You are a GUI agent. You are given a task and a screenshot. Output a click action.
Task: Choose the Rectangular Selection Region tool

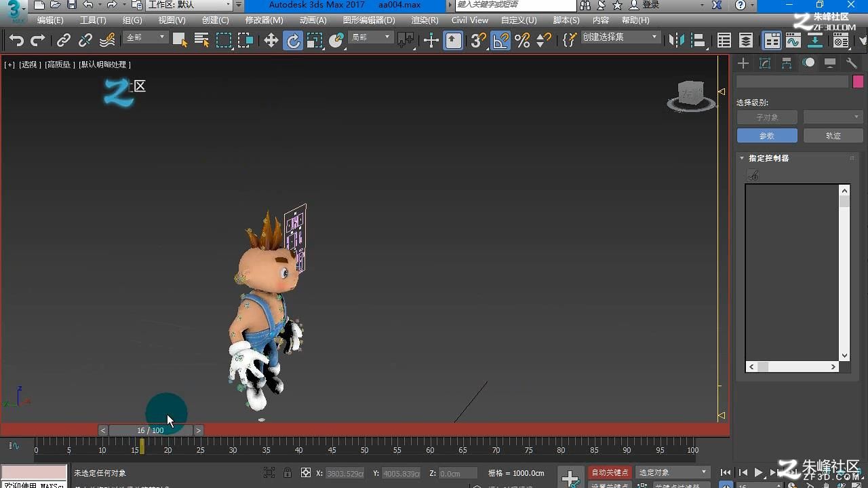click(224, 41)
